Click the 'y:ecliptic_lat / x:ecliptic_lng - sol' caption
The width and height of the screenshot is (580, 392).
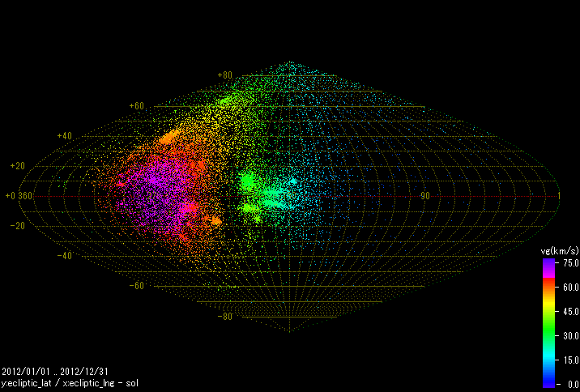pos(70,383)
